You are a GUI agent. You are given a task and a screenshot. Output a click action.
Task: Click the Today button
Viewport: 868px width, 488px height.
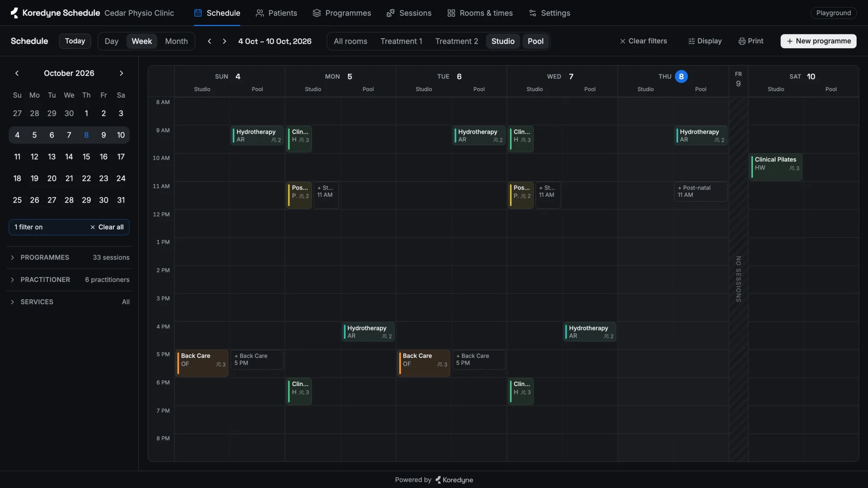[75, 41]
